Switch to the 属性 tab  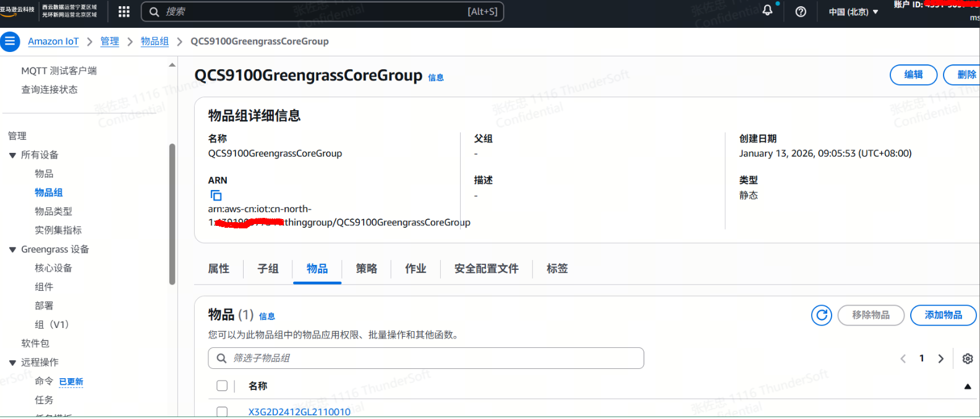(219, 269)
